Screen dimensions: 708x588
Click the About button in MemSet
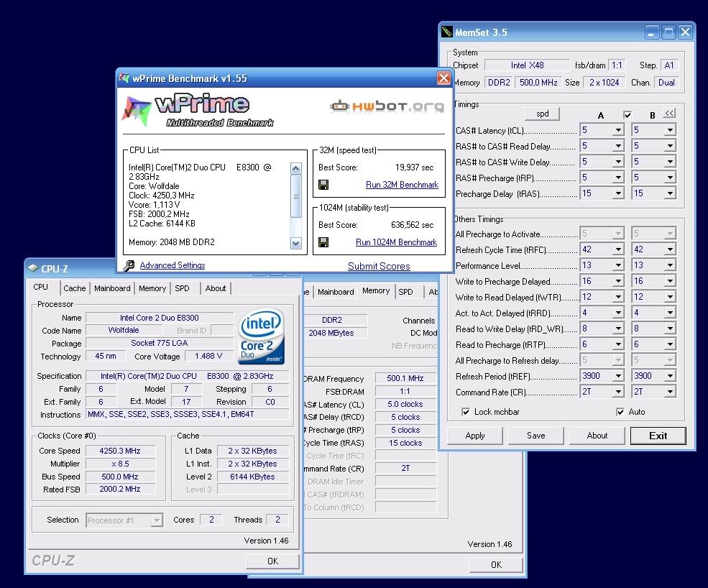[x=597, y=436]
